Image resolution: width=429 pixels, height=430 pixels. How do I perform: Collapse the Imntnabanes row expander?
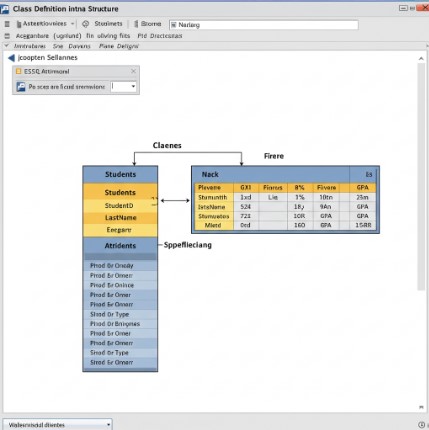pyautogui.click(x=6, y=46)
